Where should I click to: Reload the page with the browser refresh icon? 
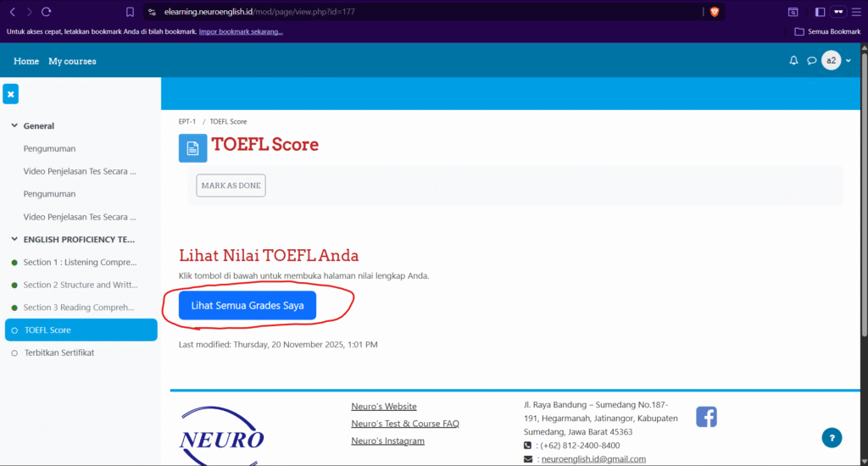(46, 12)
